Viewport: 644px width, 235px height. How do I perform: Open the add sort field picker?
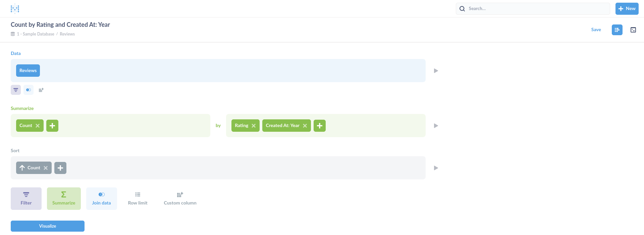click(60, 168)
